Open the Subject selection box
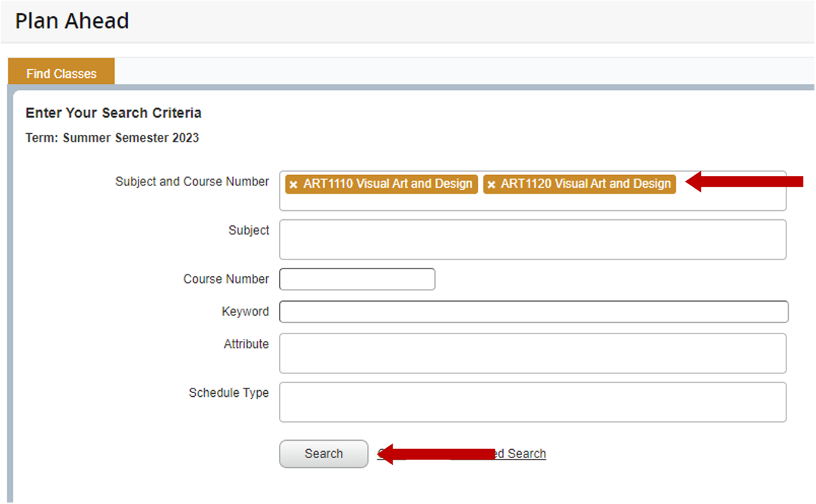The height and width of the screenshot is (504, 816). click(532, 240)
